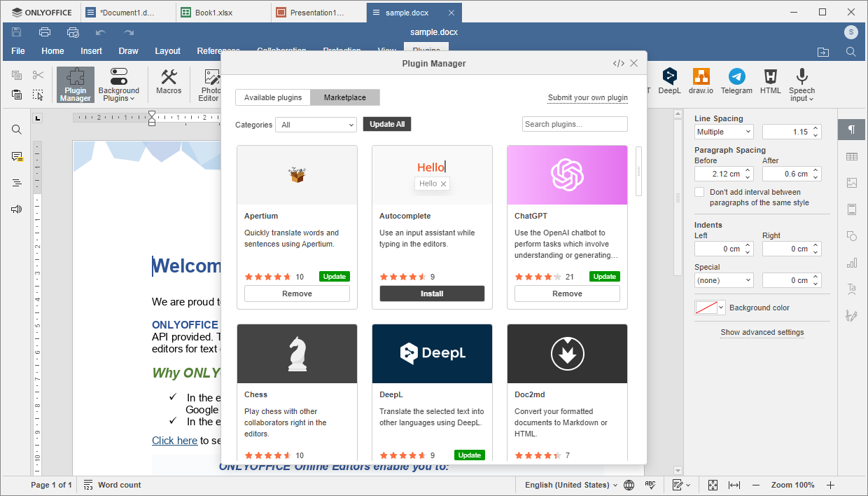
Task: Open the Line Spacing dropdown
Action: coord(724,131)
